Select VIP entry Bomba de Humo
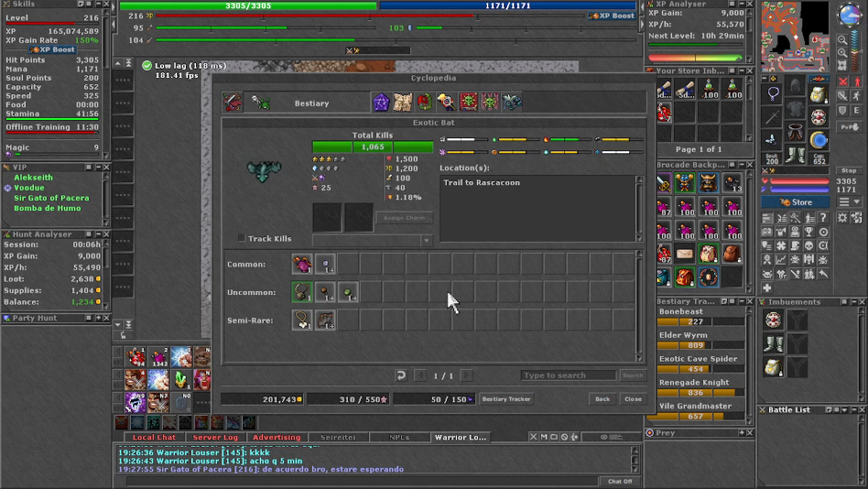 (x=47, y=208)
